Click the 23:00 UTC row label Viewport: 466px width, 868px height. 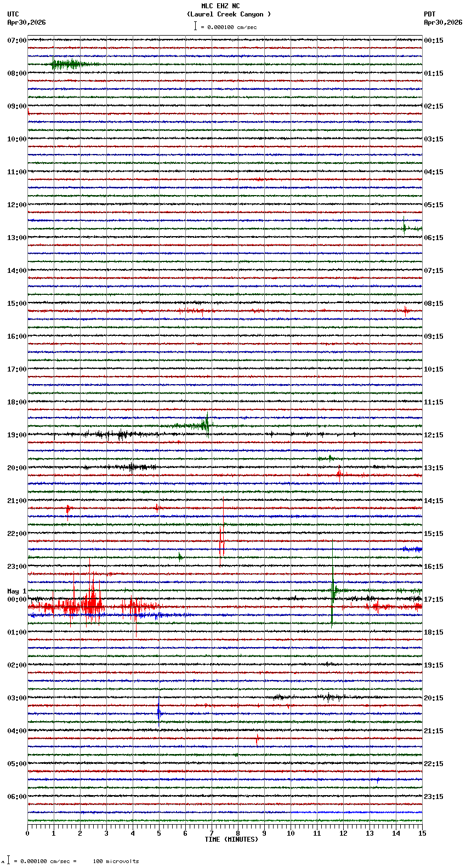17,567
